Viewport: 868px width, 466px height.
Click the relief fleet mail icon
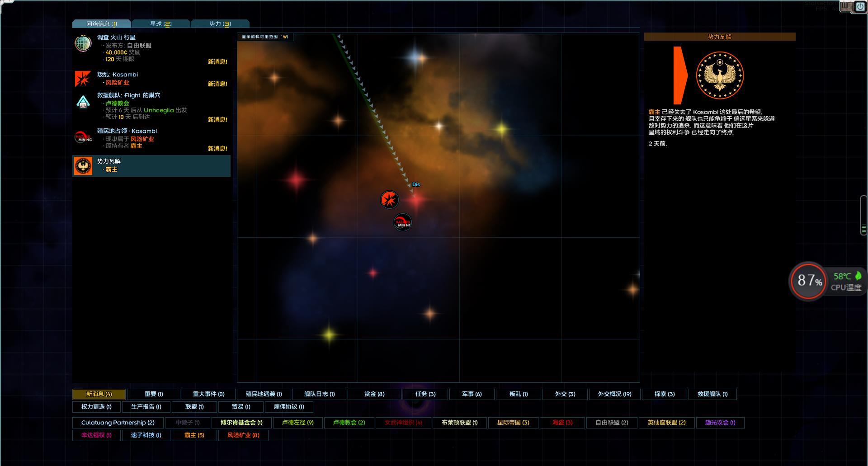point(83,103)
